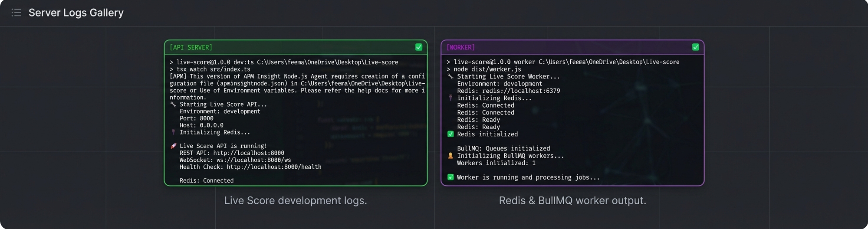Toggle the WORKER panel checkbox
Image resolution: width=868 pixels, height=229 pixels.
tap(695, 47)
